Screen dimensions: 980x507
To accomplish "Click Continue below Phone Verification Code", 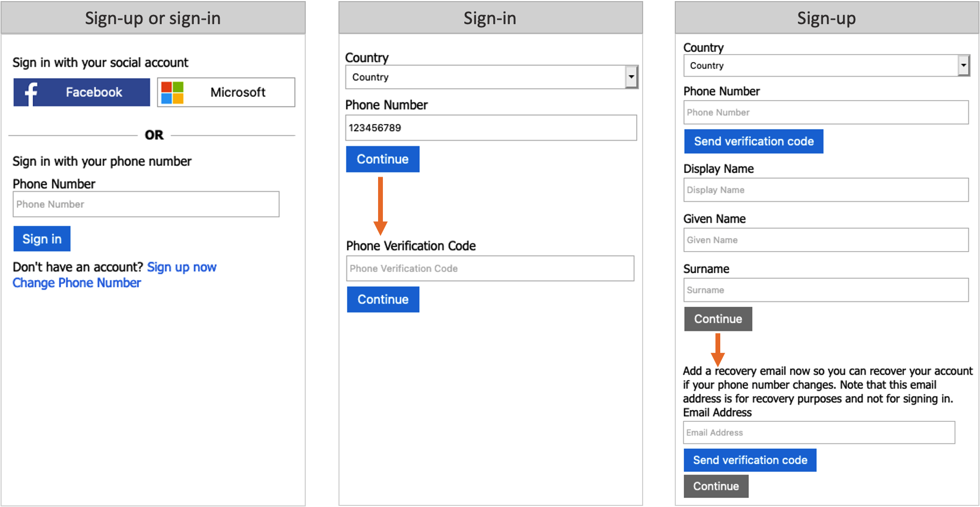I will 383,299.
